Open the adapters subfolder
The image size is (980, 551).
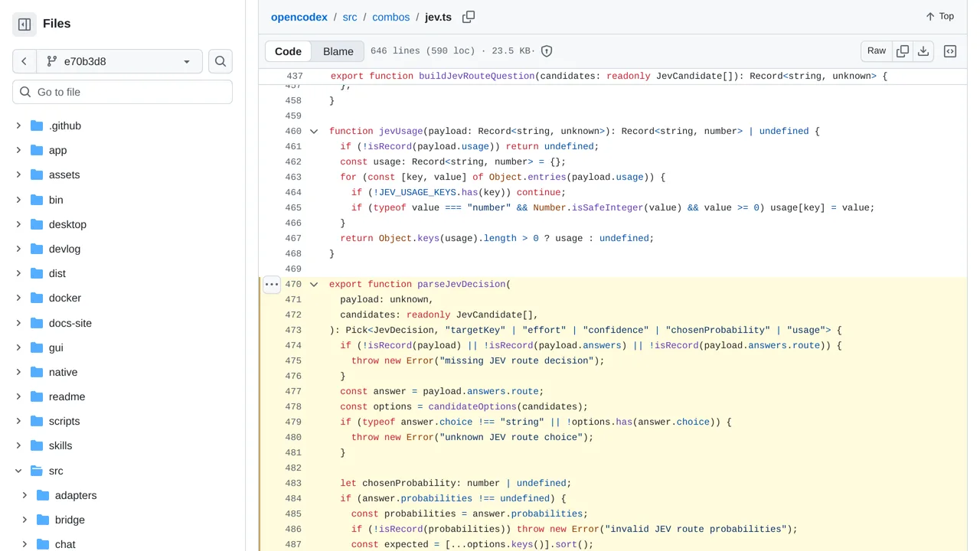pos(76,495)
